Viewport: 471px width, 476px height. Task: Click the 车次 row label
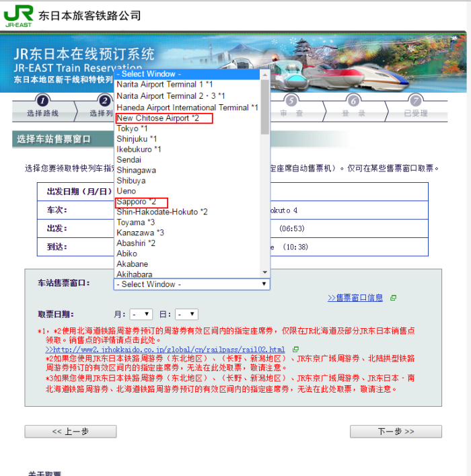(57, 210)
